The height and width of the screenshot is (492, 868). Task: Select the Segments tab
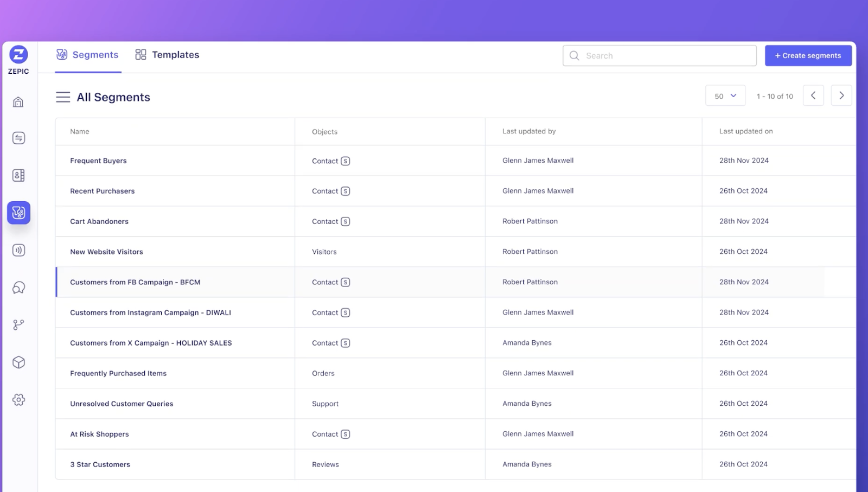(87, 55)
